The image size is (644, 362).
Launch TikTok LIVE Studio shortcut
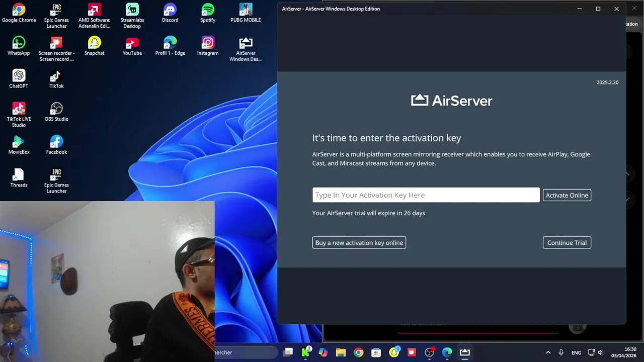coord(19,115)
